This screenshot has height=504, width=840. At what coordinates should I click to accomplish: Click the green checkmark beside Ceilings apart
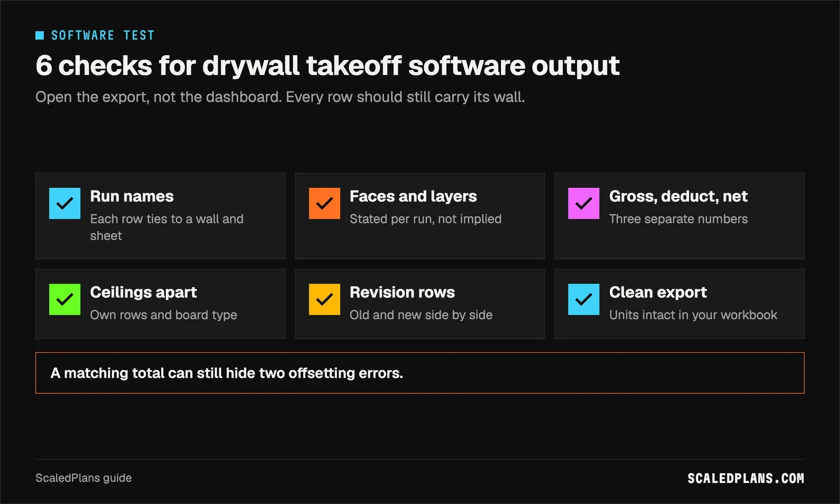pos(65,299)
